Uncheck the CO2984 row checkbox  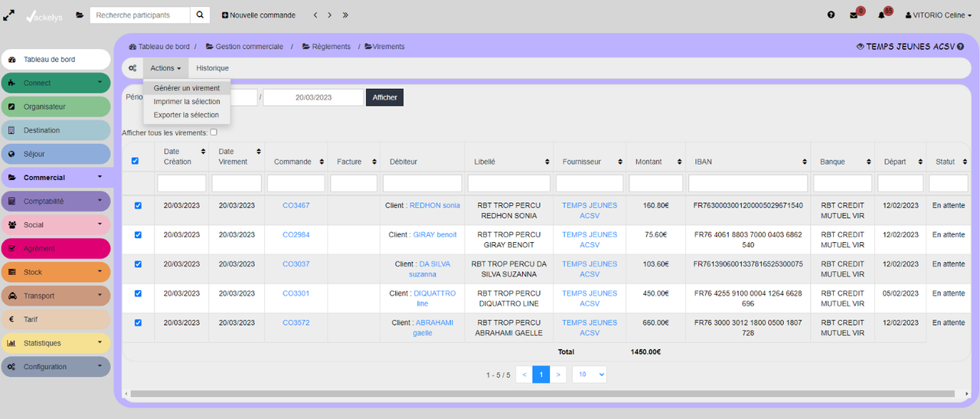coord(138,234)
